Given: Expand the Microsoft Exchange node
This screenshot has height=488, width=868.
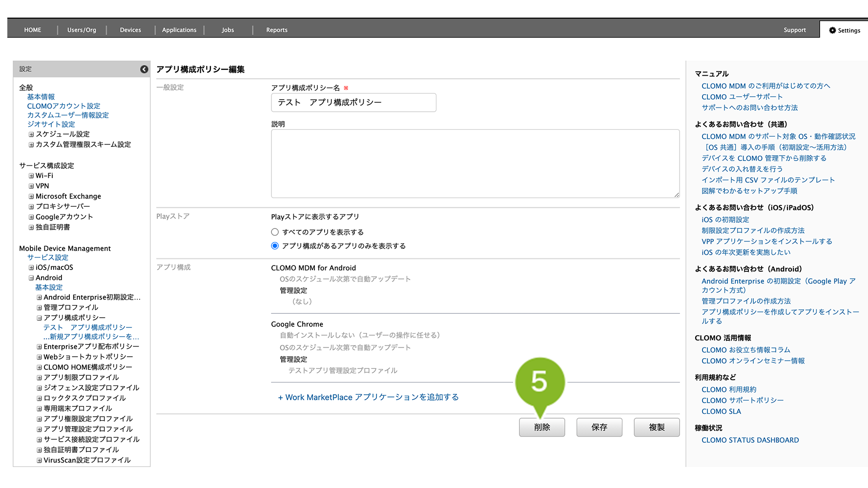Looking at the screenshot, I should coord(31,196).
